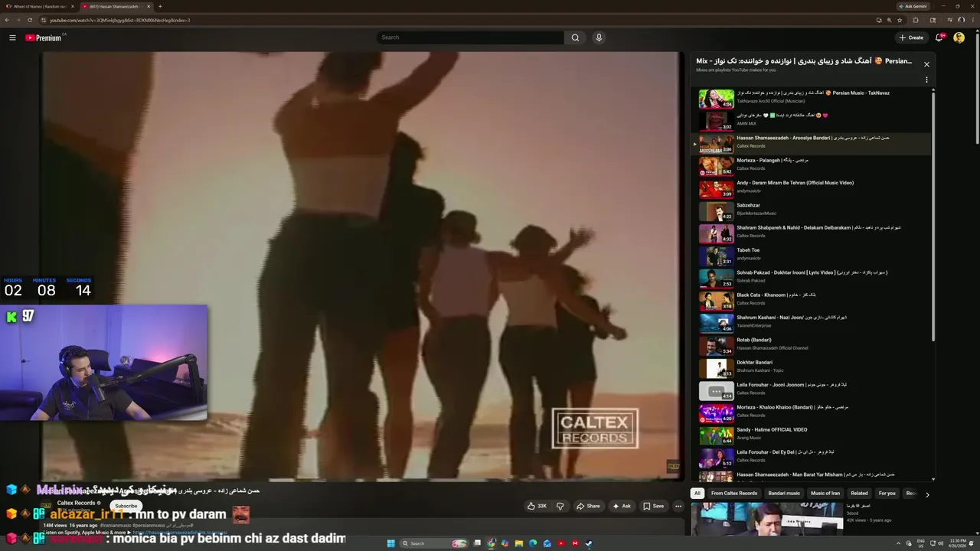
Task: Show hidden system tray icons chevron
Action: click(899, 543)
